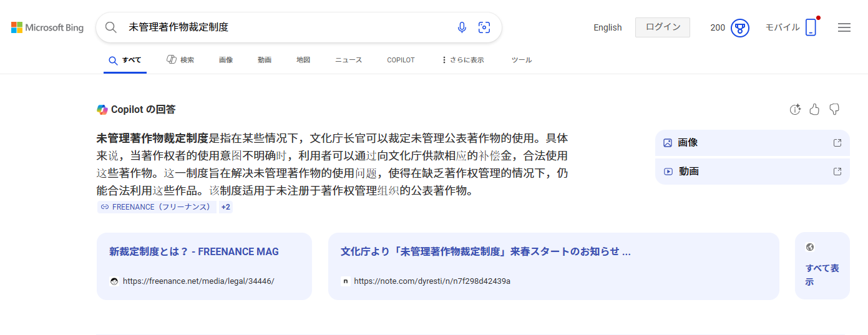The width and height of the screenshot is (868, 335).
Task: Click the ログイン login button
Action: click(662, 27)
